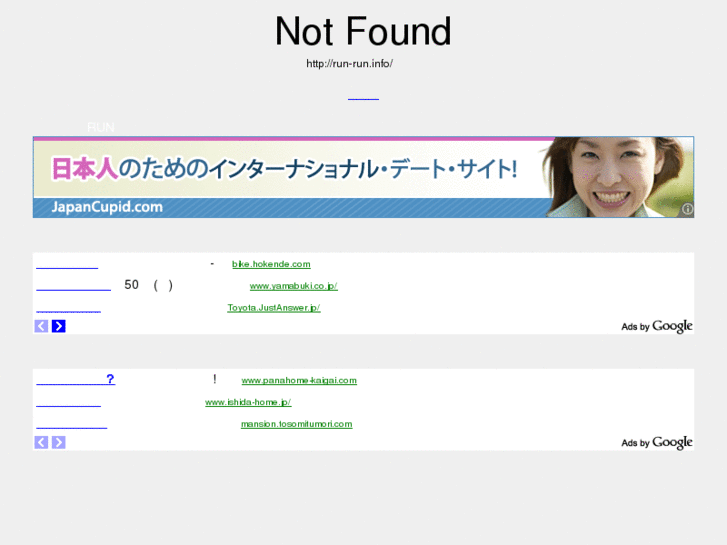Open mansion.tosomitumori.com ad link
This screenshot has width=727, height=545.
tap(296, 424)
